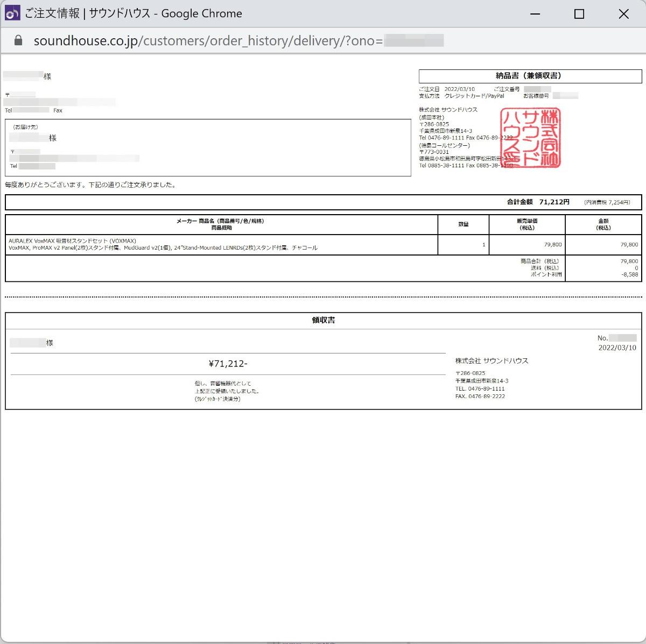Click the AURALEX VoxMAX product name

pyautogui.click(x=72, y=241)
